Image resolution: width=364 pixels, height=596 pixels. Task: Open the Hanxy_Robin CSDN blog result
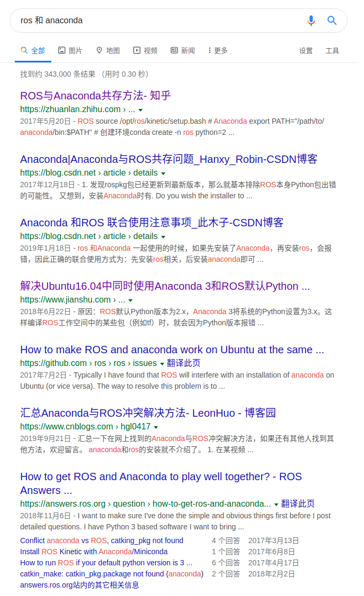click(x=169, y=159)
